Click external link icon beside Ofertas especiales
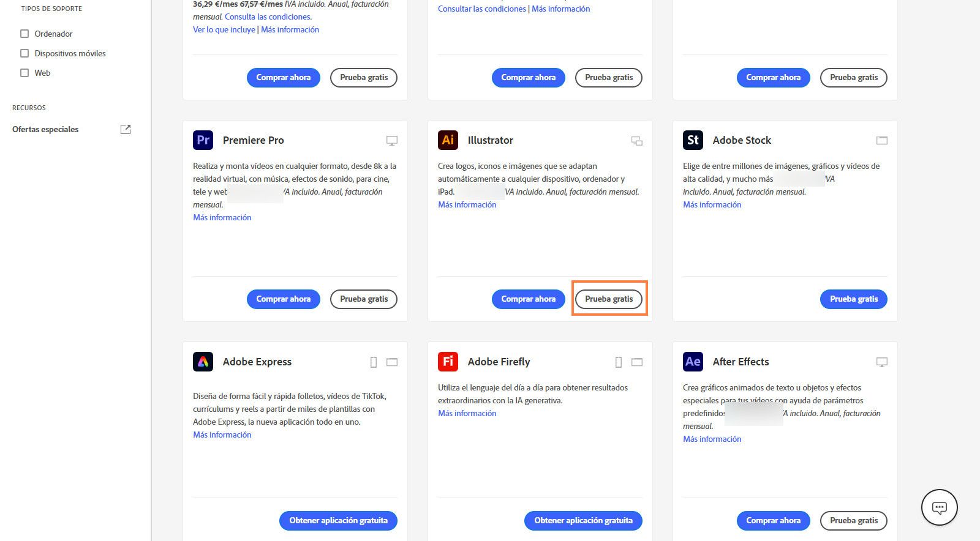Image resolution: width=980 pixels, height=541 pixels. click(126, 129)
